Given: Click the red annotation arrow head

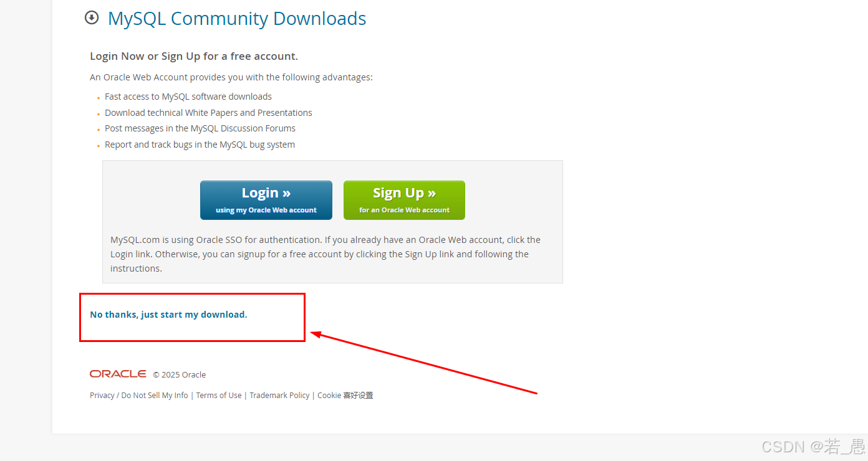Looking at the screenshot, I should tap(316, 335).
